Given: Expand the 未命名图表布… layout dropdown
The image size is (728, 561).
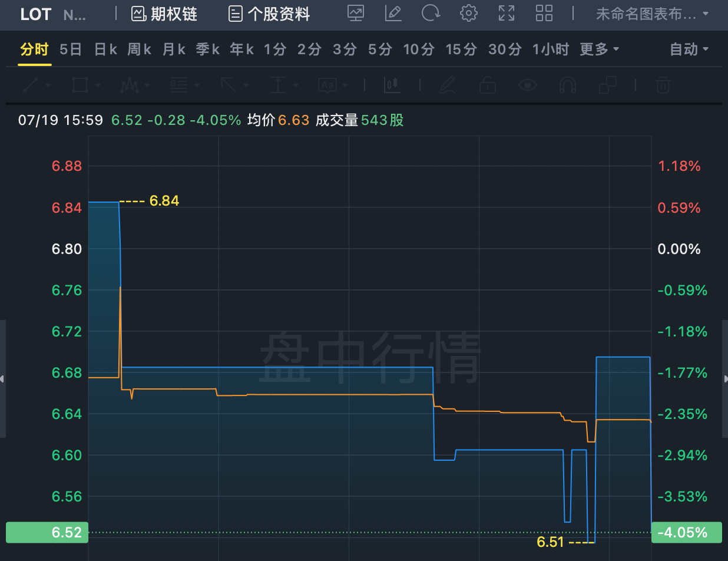Looking at the screenshot, I should (653, 14).
